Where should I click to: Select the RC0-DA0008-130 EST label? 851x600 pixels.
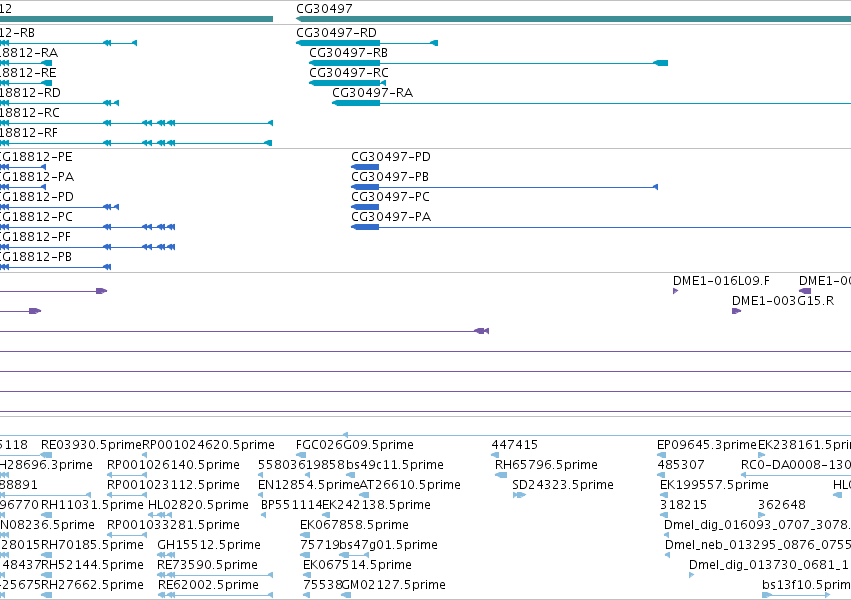tap(796, 465)
